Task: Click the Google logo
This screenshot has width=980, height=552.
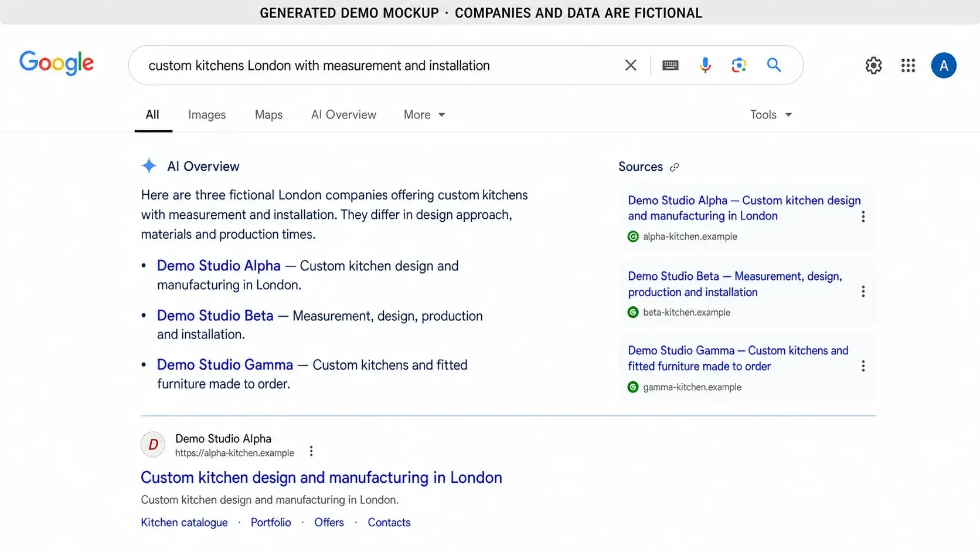Action: pyautogui.click(x=56, y=63)
